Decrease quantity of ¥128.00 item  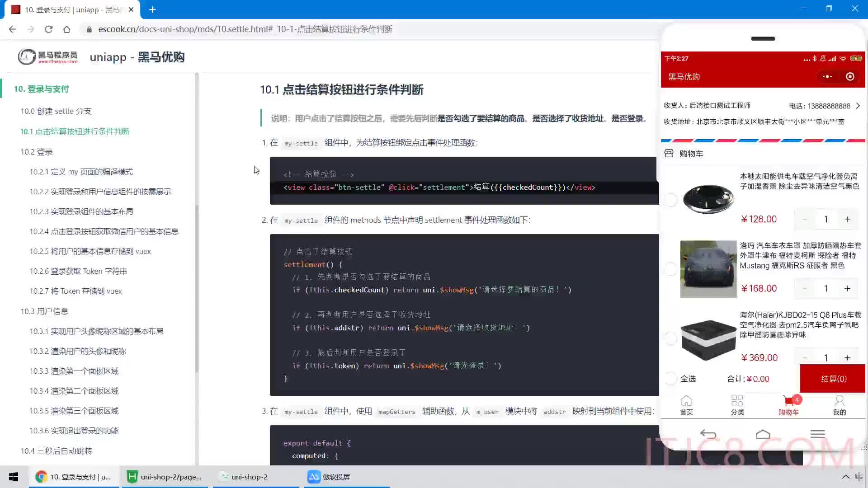tap(805, 219)
